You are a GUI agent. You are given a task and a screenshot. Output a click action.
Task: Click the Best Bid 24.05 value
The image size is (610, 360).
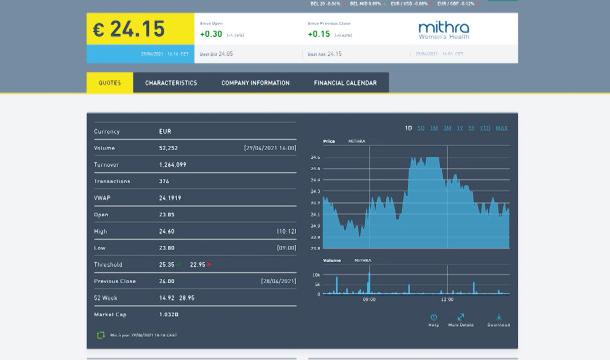point(225,54)
